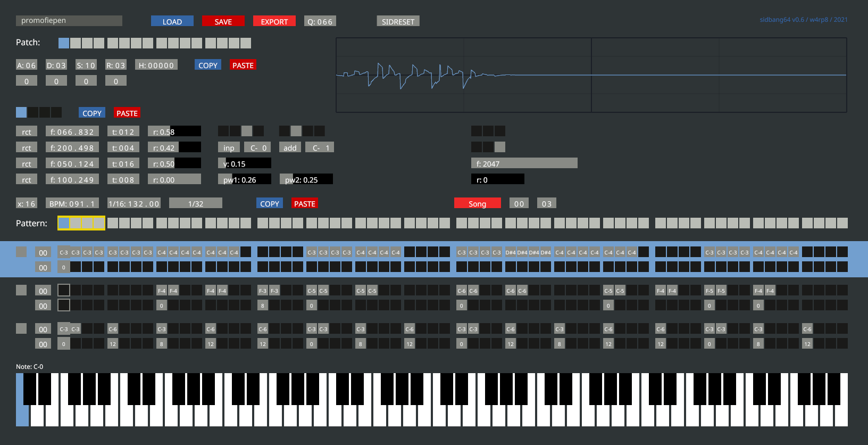Click the LOAD button
868x445 pixels.
172,21
